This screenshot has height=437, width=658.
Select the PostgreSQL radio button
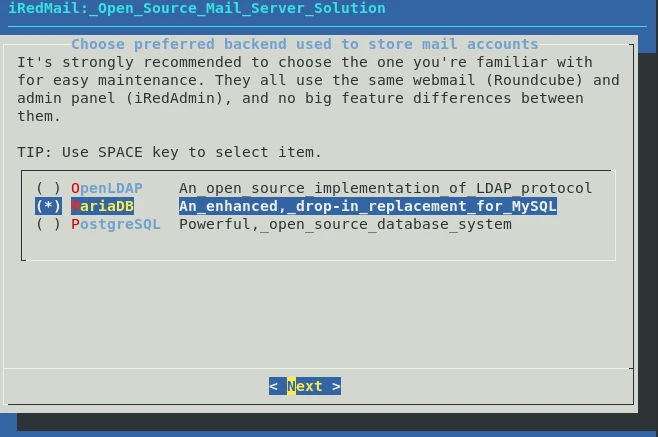click(x=49, y=224)
